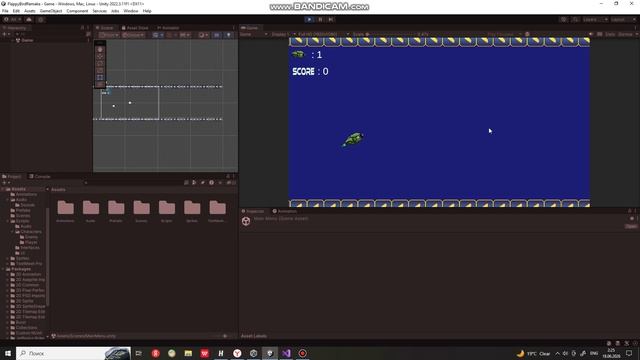This screenshot has height=360, width=640.
Task: Open the Full HD resolution dropdown
Action: (323, 34)
